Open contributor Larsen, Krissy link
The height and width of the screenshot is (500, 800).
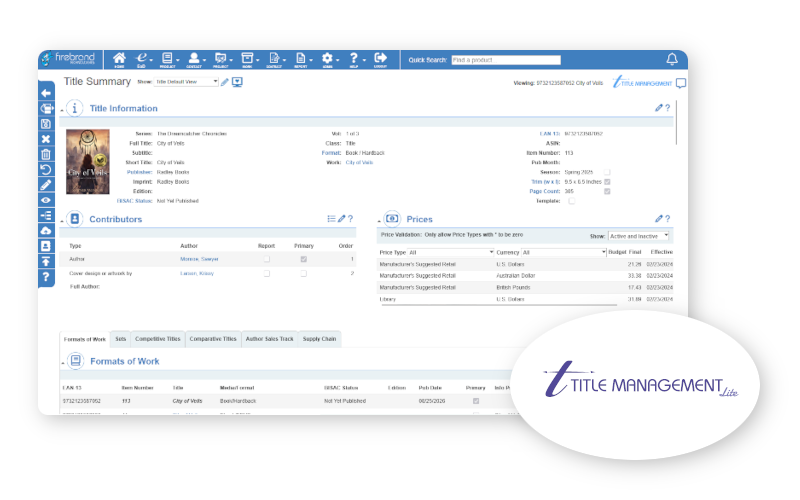(196, 273)
